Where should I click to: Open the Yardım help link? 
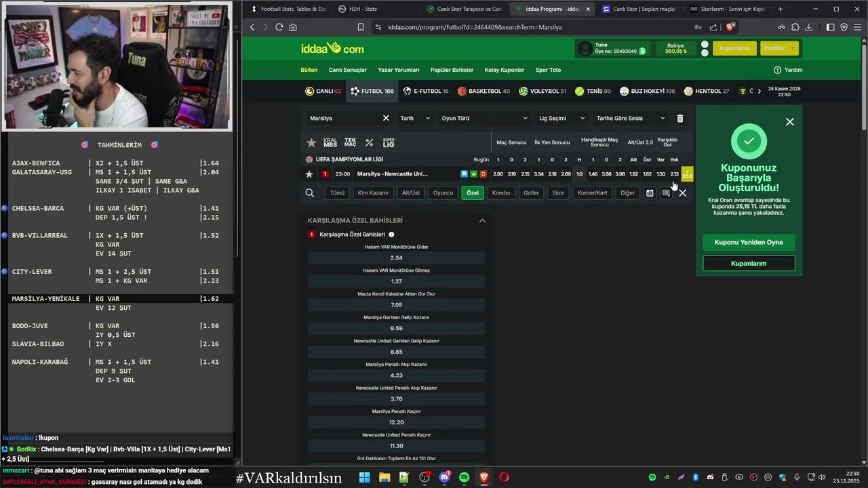click(x=788, y=70)
